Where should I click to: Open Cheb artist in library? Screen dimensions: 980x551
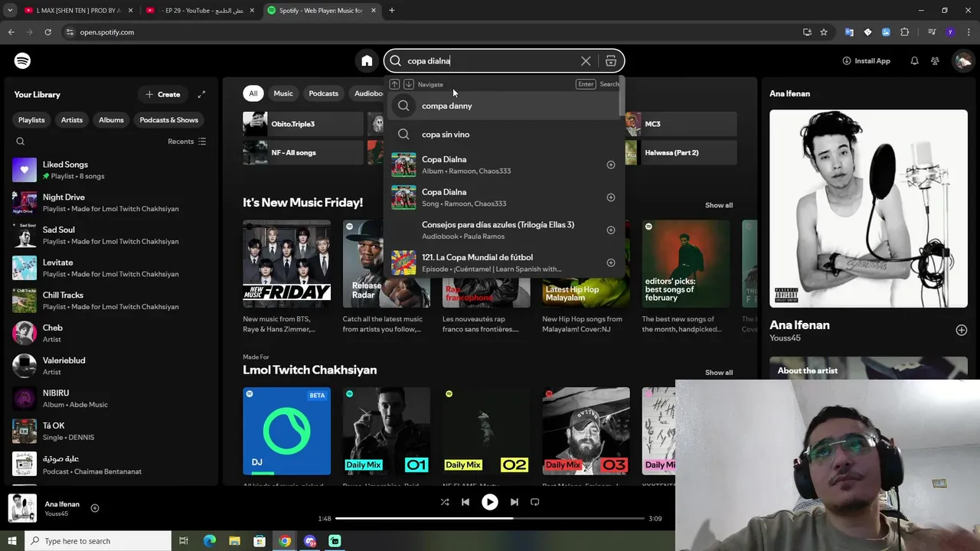111,333
